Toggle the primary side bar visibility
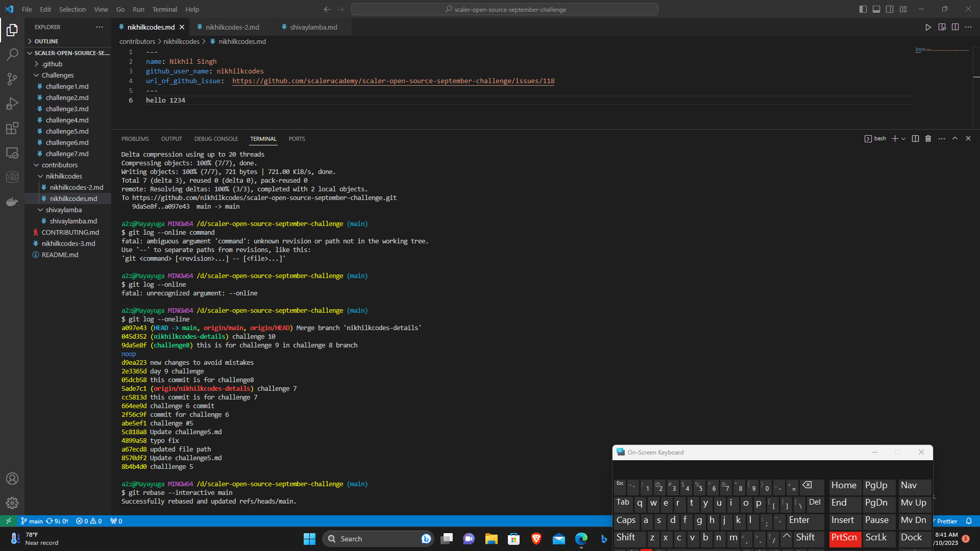The height and width of the screenshot is (551, 980). (x=863, y=9)
